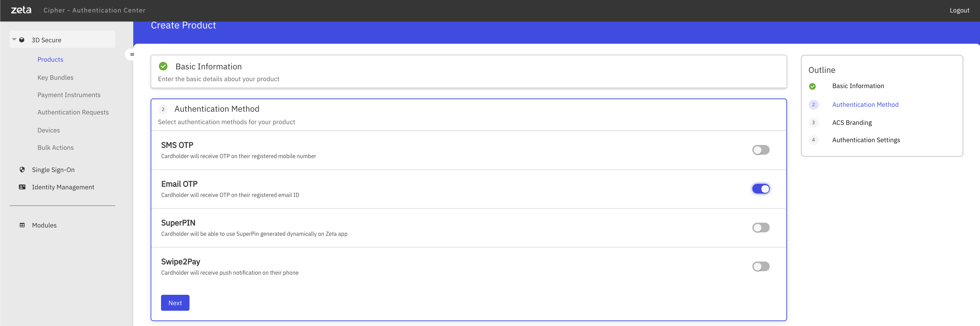This screenshot has width=980, height=326.
Task: Open Authentication Method from the Outline
Action: point(865,104)
